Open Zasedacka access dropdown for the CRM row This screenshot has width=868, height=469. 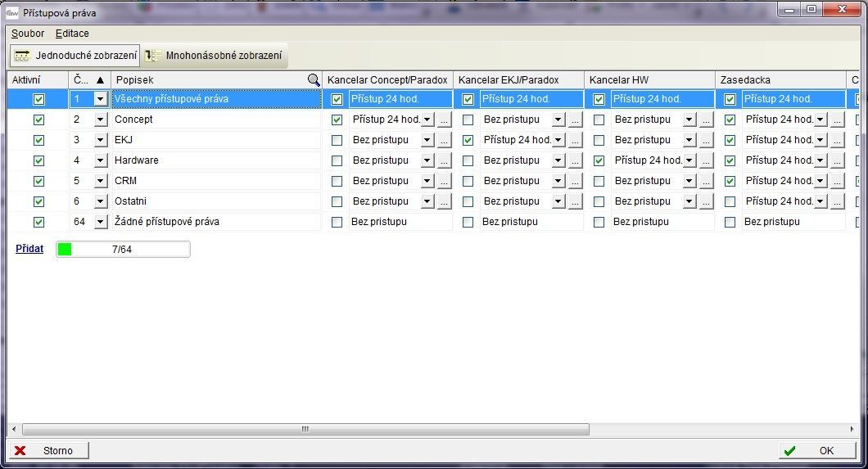(x=821, y=181)
